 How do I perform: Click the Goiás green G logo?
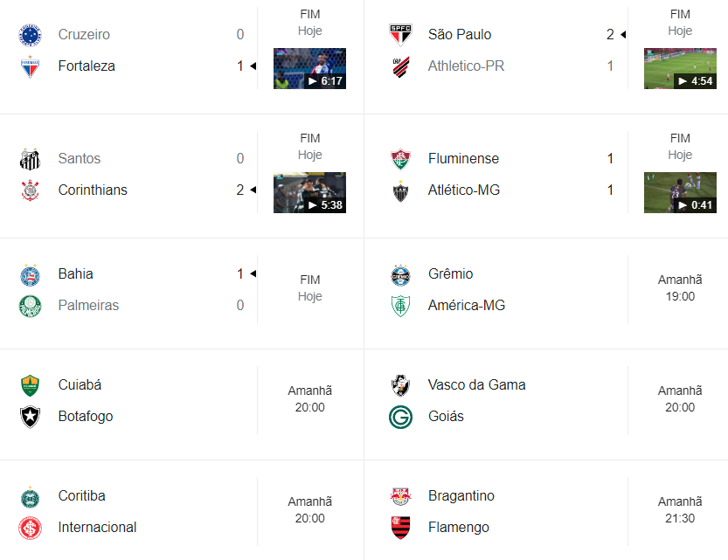tap(400, 417)
